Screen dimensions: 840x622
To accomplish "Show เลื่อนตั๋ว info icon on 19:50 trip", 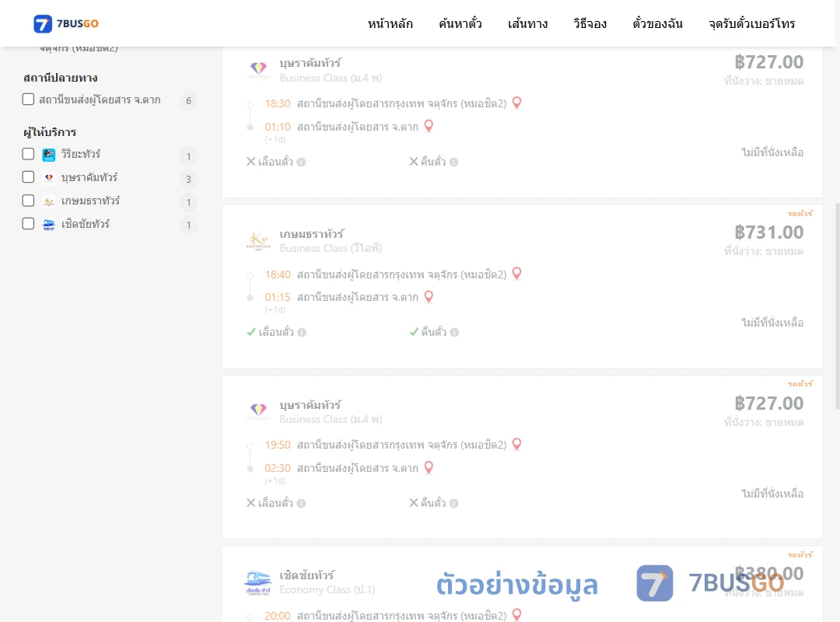I will tap(301, 503).
